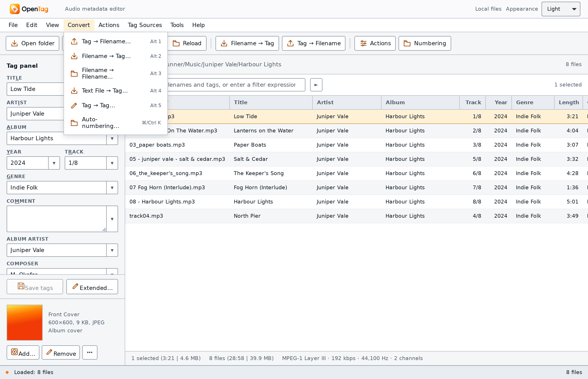Click the Reload toolbar button
Screen dimensions: 588x379
pyautogui.click(x=187, y=43)
